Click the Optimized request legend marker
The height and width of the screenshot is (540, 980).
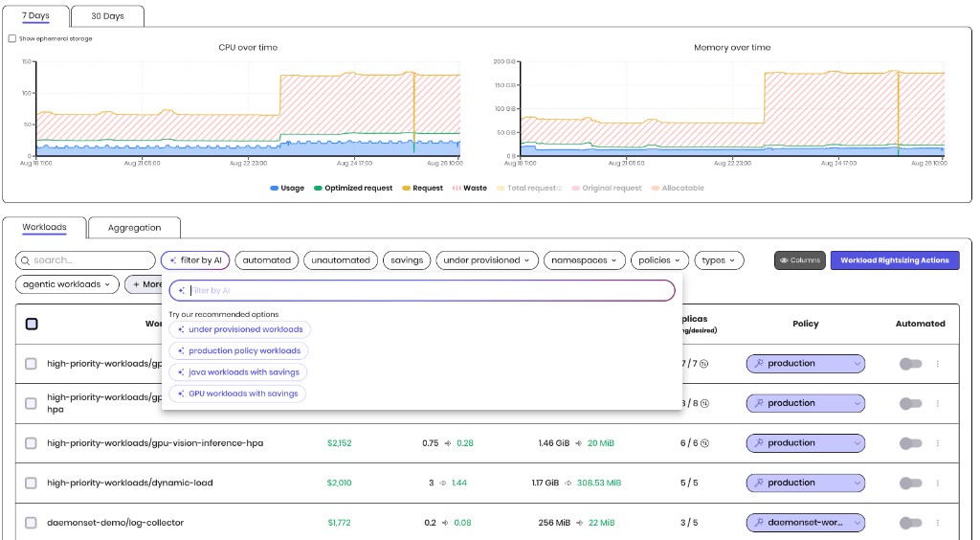[x=318, y=188]
